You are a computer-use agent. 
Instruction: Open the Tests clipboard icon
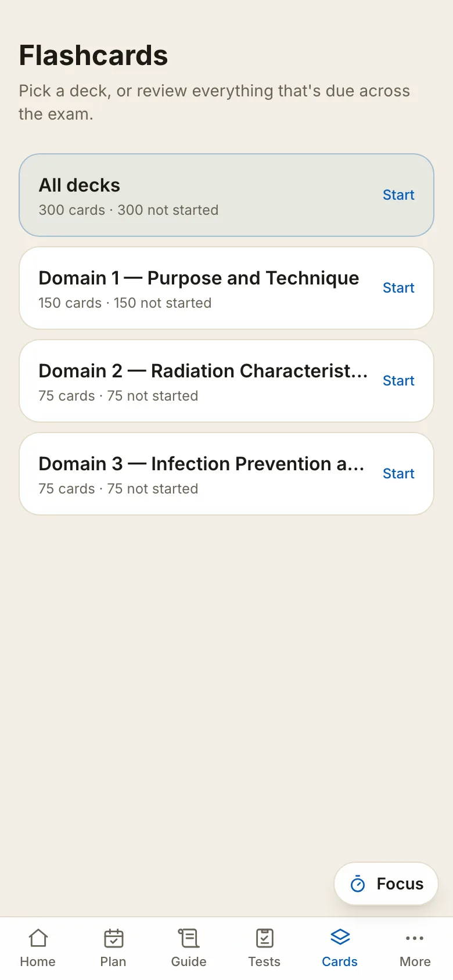tap(264, 938)
